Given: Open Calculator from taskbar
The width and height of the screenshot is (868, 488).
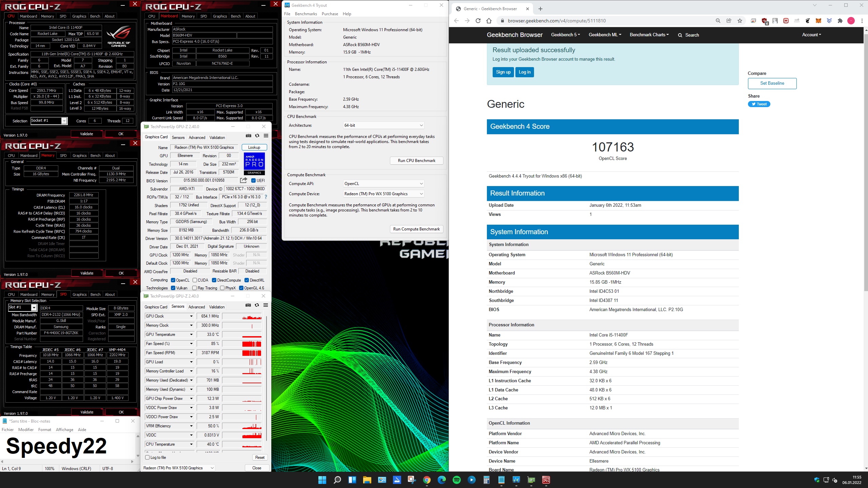Looking at the screenshot, I should (486, 480).
